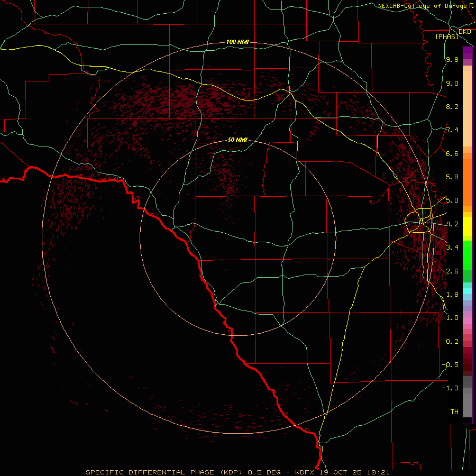This screenshot has width=476, height=476.
Task: Pick the bright green swatch on the color bar
Action: 467,255
